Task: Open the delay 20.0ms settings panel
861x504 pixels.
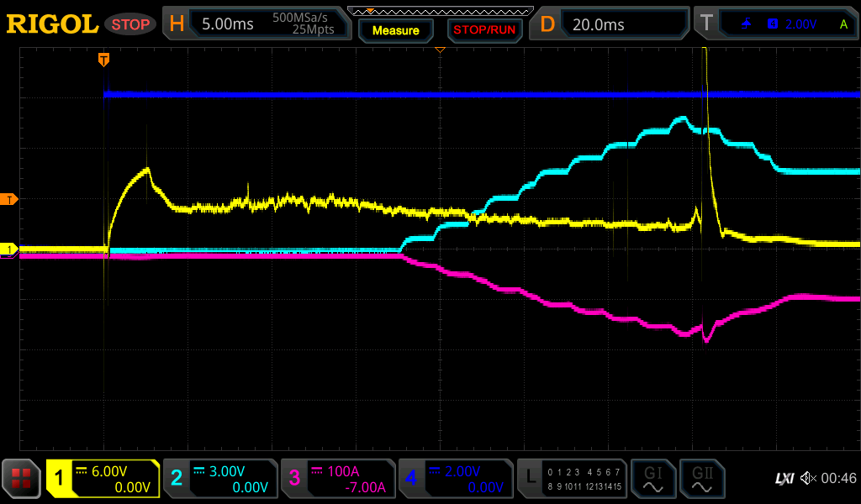Action: [x=611, y=24]
